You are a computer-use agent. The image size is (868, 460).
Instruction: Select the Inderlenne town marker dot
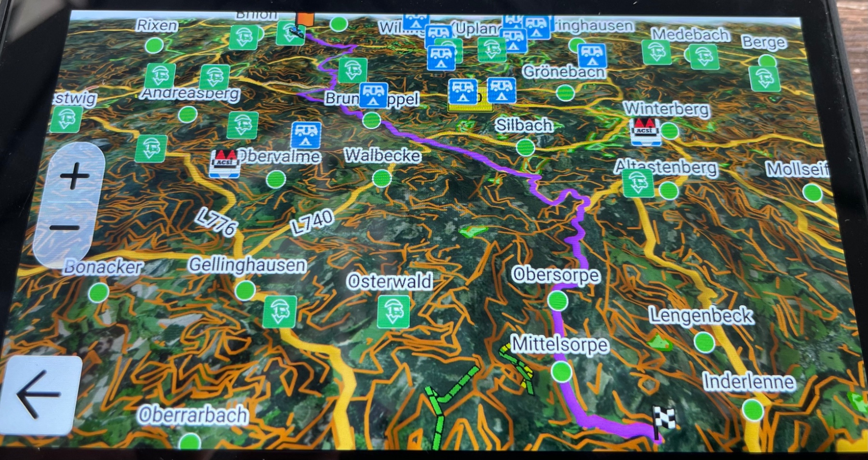coord(752,410)
